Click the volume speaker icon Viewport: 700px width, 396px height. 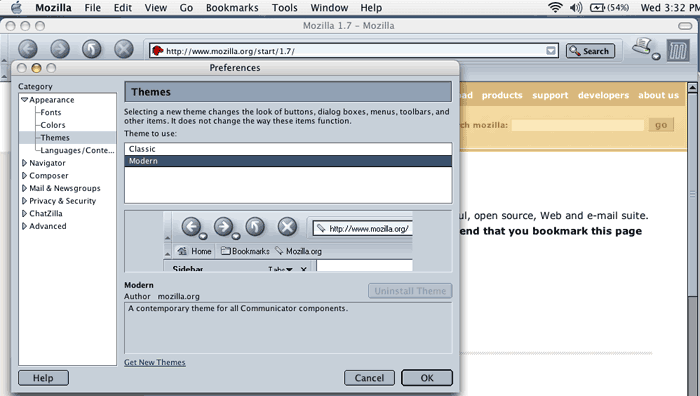click(576, 7)
